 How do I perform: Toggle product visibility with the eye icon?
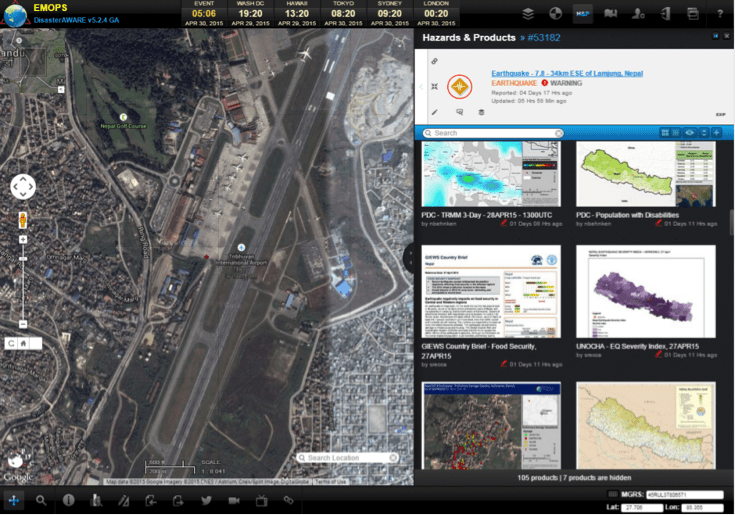coord(690,133)
